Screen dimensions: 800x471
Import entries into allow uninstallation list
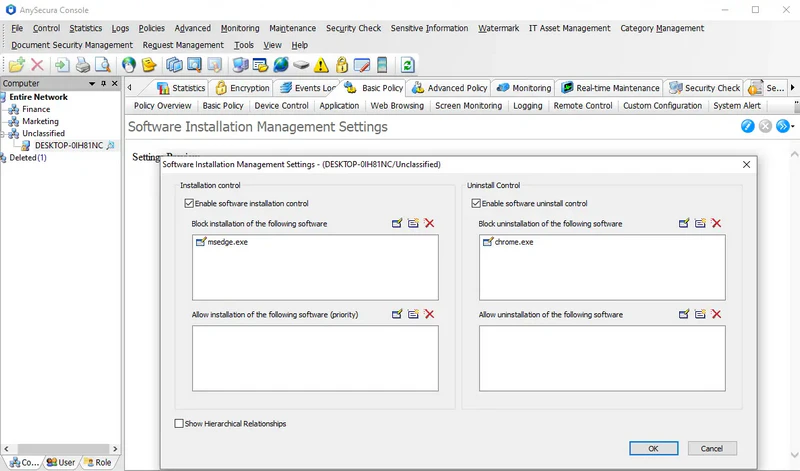(x=701, y=314)
